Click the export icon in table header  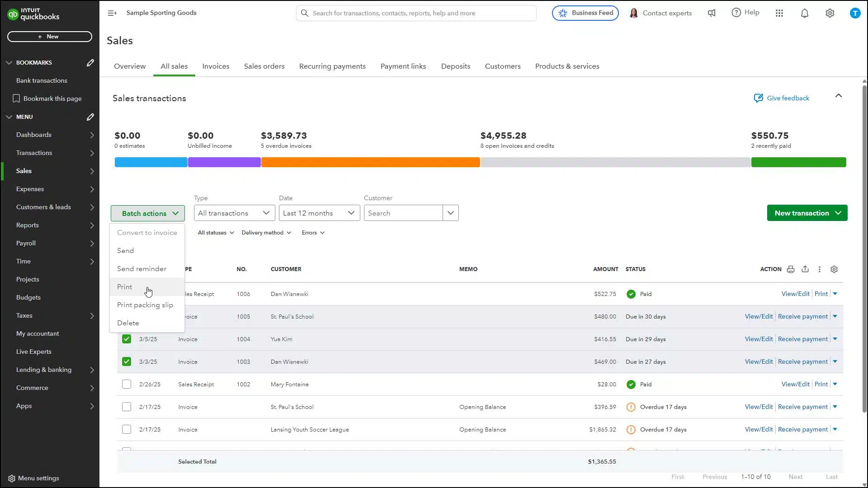pos(805,269)
